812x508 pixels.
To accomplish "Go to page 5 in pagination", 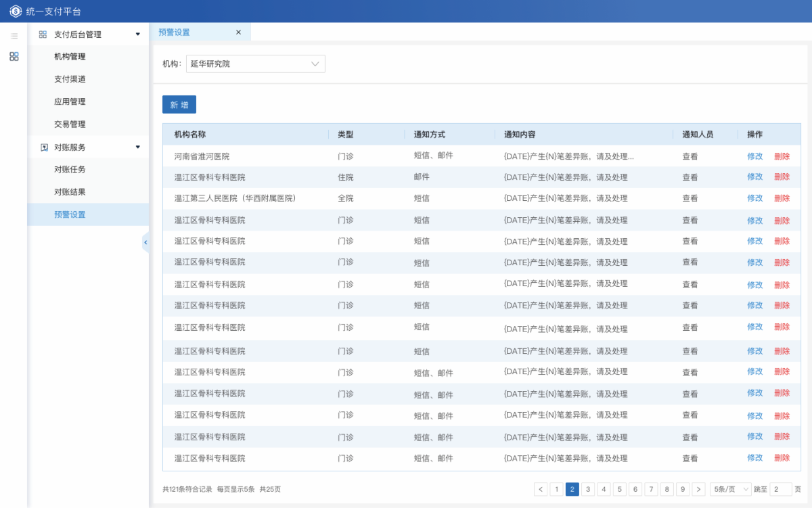I will pos(619,489).
